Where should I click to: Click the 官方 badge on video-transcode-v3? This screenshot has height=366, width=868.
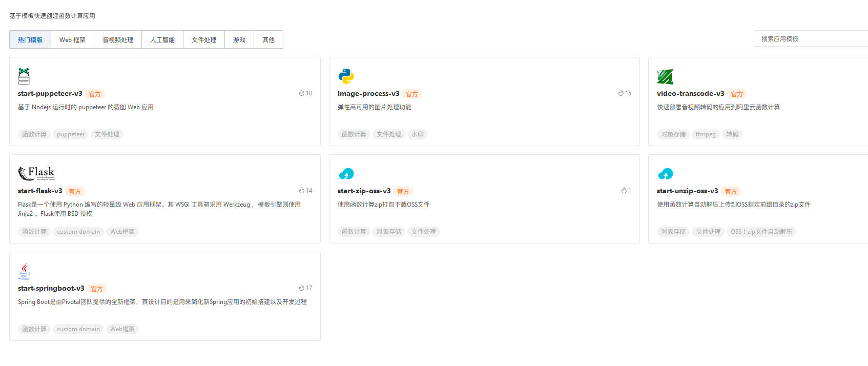click(737, 94)
